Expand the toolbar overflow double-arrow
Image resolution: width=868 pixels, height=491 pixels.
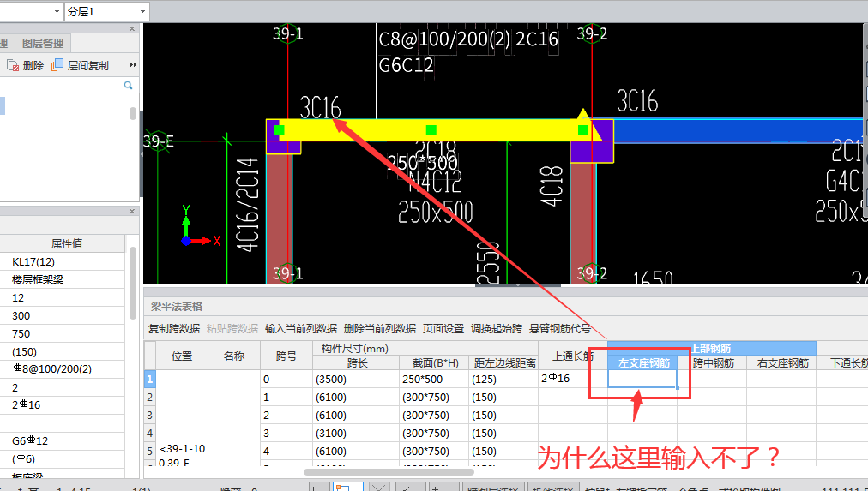coord(133,65)
